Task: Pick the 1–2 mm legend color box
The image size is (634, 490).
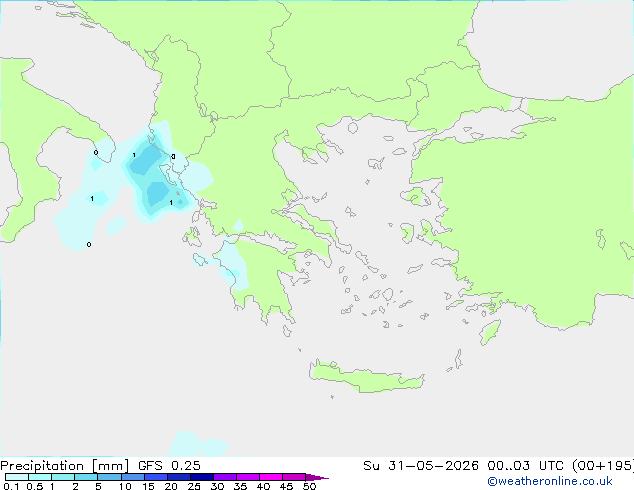Action: click(x=63, y=477)
